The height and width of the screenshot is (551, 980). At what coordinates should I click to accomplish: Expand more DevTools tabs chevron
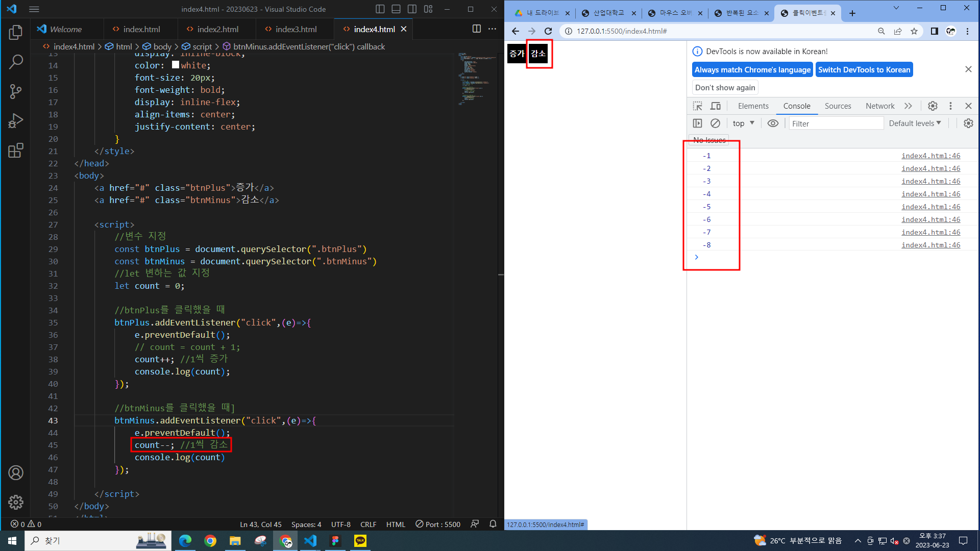click(908, 106)
